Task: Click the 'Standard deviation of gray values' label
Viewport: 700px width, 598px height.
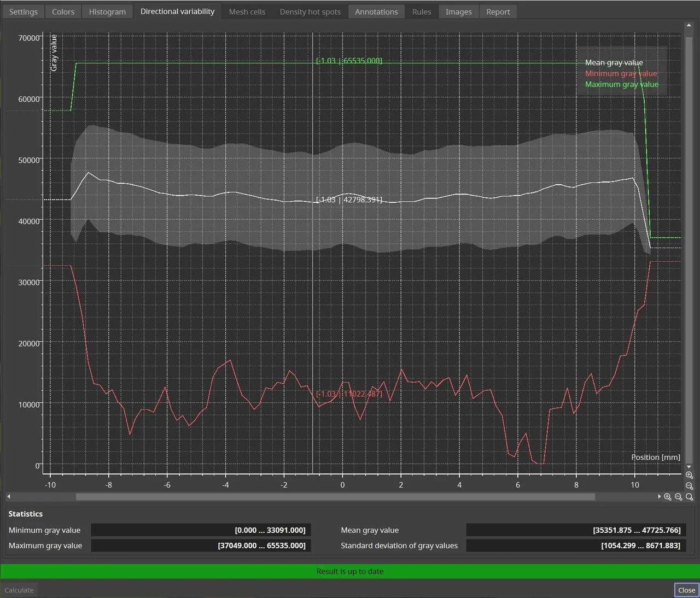Action: point(399,546)
